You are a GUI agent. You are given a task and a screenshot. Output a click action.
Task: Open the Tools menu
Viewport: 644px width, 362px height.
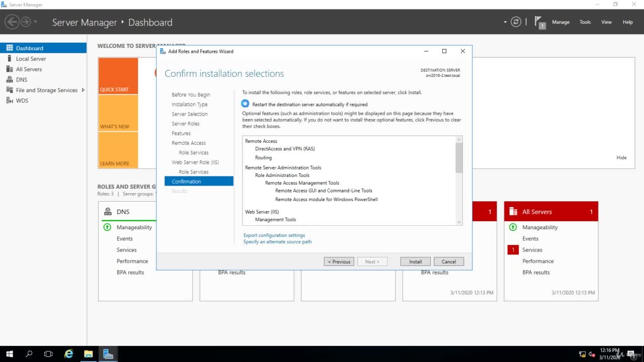(x=585, y=22)
